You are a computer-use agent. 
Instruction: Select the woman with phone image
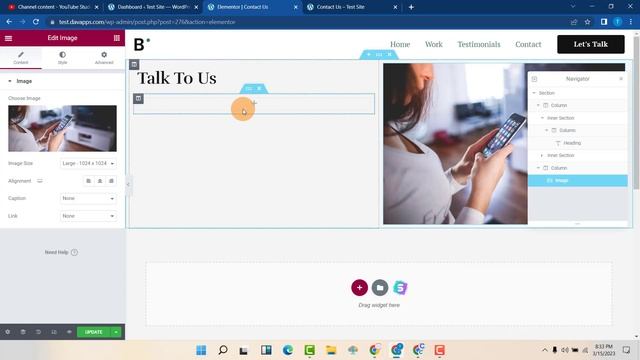pos(455,144)
